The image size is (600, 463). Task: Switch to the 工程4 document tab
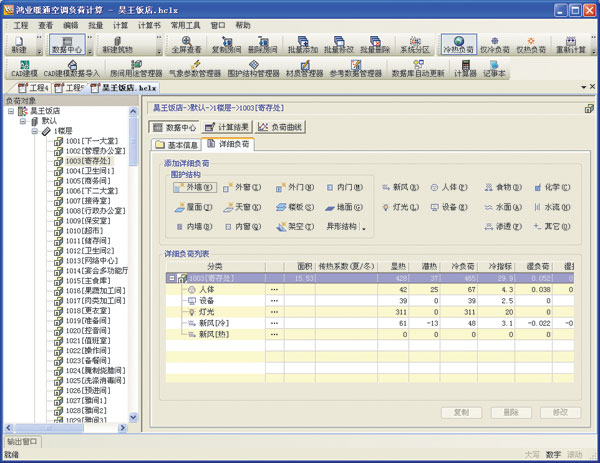pyautogui.click(x=33, y=88)
